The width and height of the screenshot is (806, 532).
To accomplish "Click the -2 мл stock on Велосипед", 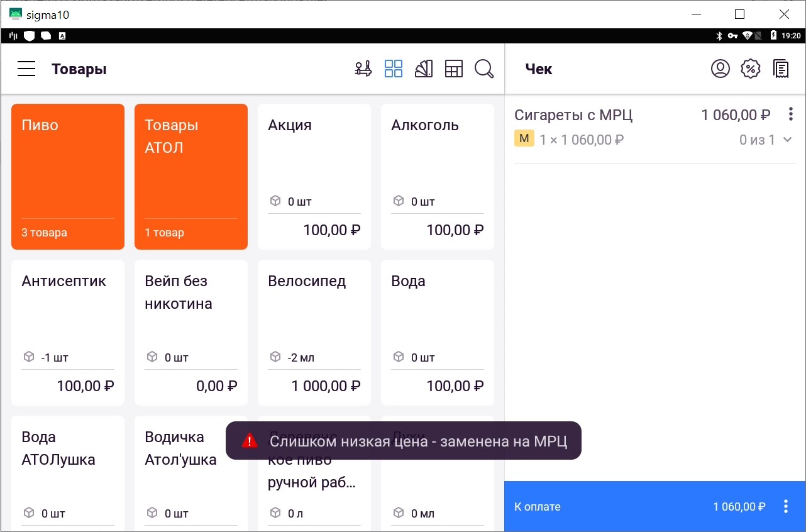I will 301,358.
